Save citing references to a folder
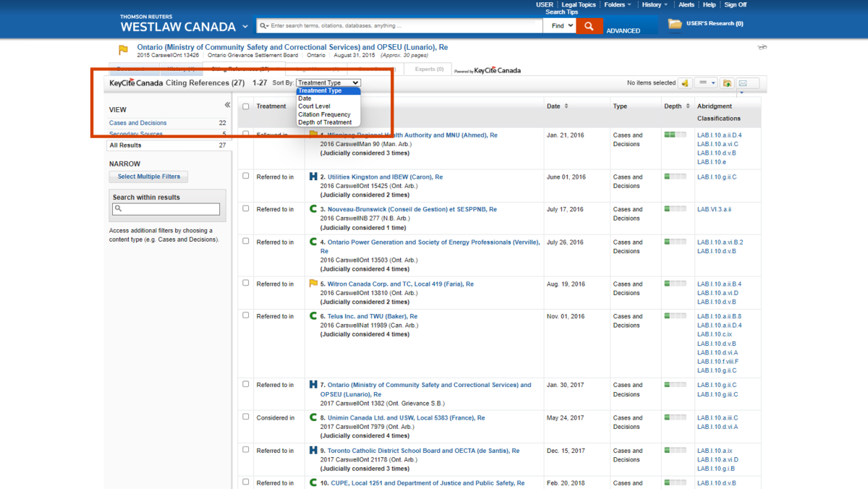This screenshot has height=489, width=868. (726, 82)
